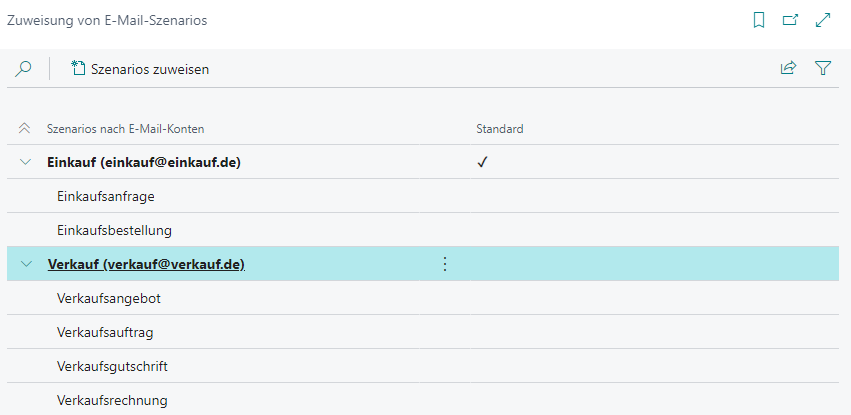Click Szenarios zuweisen action
Viewport: 851px width, 415px height.
click(140, 69)
